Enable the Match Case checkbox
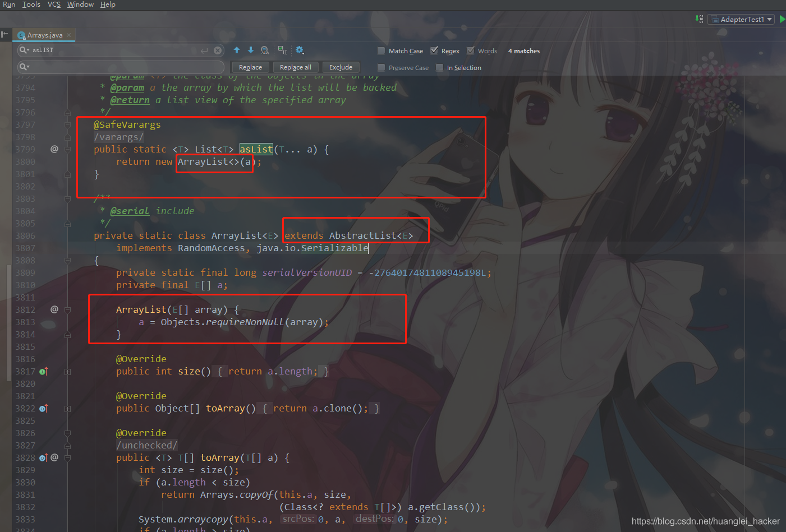786x532 pixels. pos(381,50)
